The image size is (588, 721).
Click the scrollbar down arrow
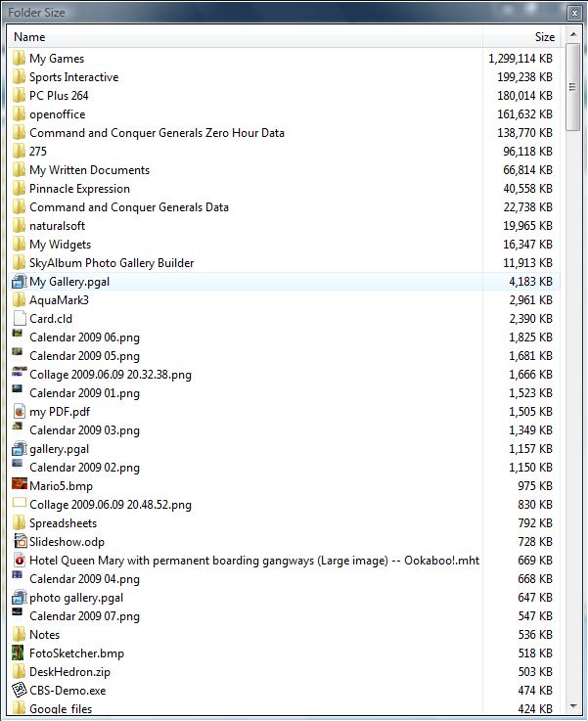coord(573,706)
